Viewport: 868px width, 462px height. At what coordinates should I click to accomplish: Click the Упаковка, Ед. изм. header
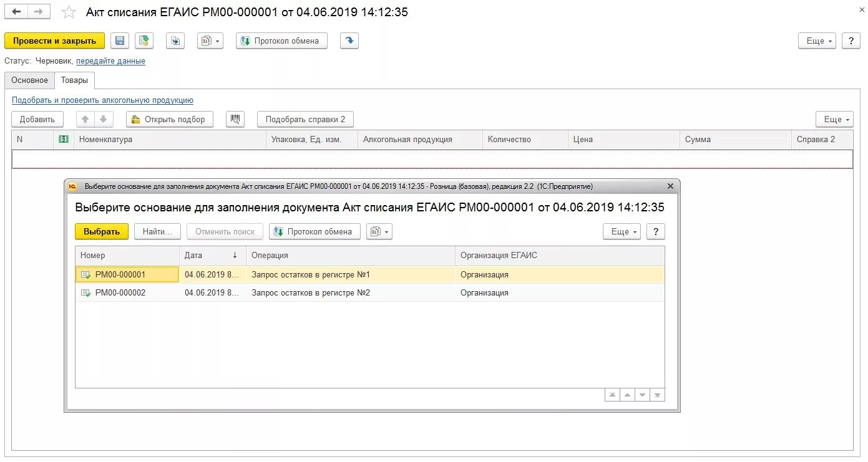point(312,140)
